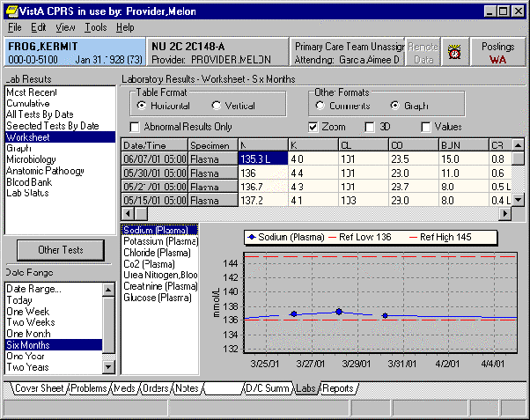Enable the Abnormal Results Only checkbox
This screenshot has height=420, width=530.
tap(136, 127)
